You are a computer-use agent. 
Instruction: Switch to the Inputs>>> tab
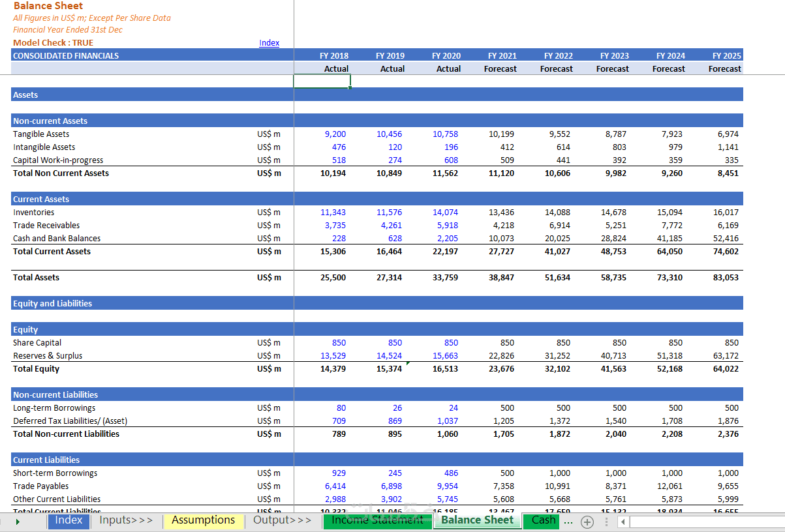point(126,520)
